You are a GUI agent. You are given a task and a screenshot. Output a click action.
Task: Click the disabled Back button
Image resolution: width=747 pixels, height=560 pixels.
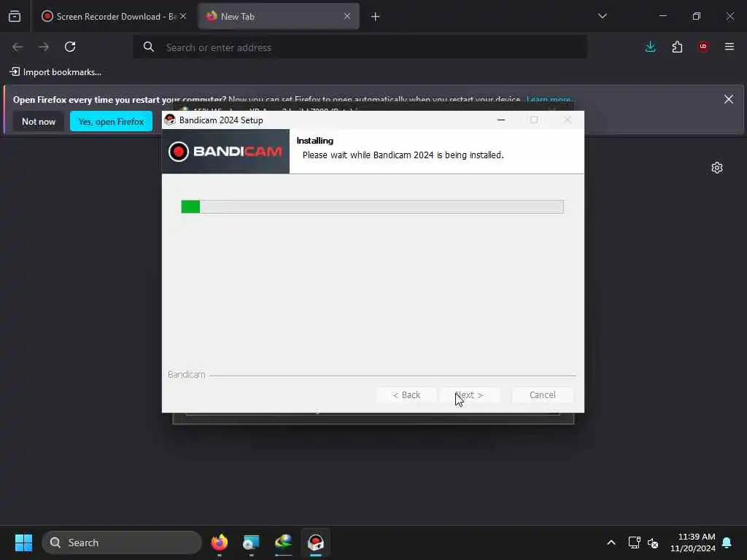(406, 394)
